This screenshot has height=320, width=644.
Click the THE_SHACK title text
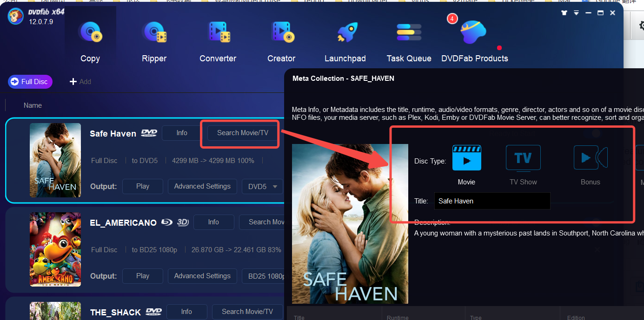point(115,313)
